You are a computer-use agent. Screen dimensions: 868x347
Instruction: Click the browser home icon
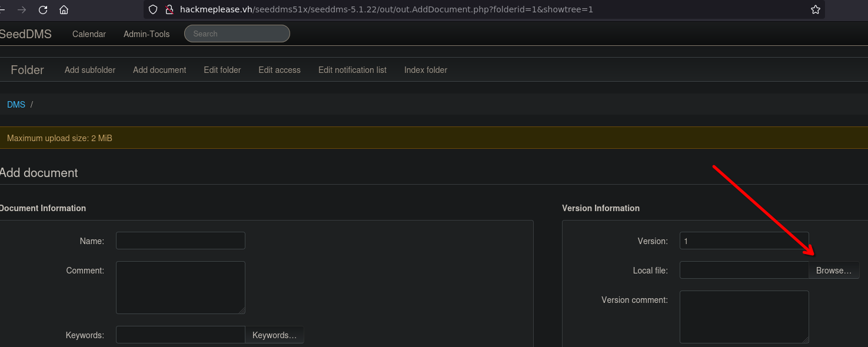64,10
